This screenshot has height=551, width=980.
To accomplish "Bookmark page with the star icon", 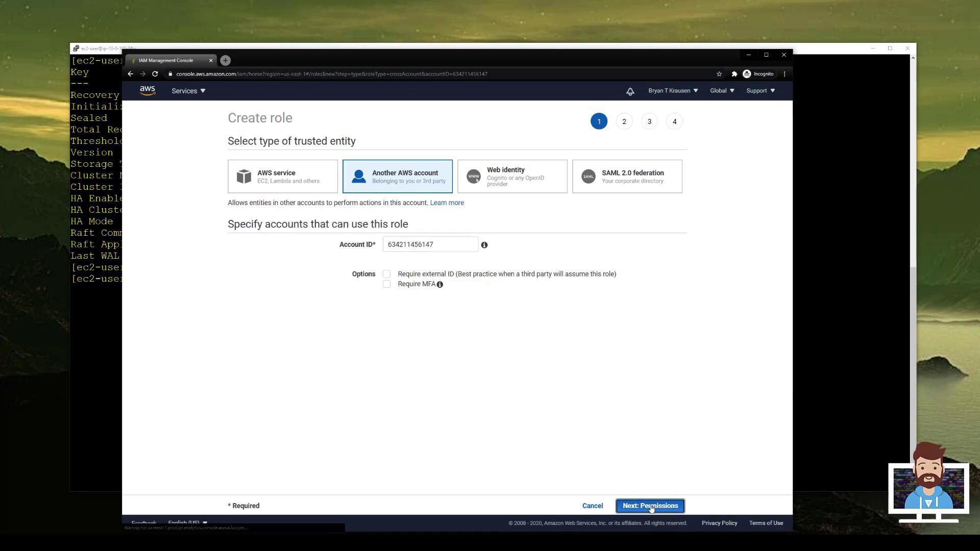I will click(719, 74).
